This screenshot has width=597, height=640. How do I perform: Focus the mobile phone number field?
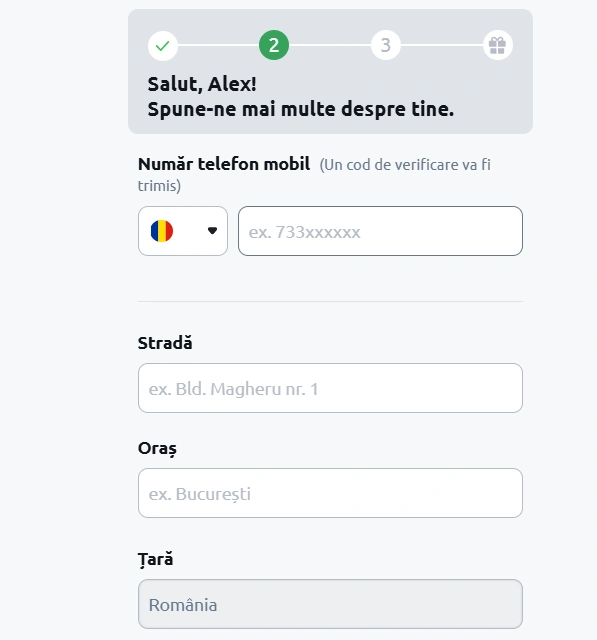(380, 231)
